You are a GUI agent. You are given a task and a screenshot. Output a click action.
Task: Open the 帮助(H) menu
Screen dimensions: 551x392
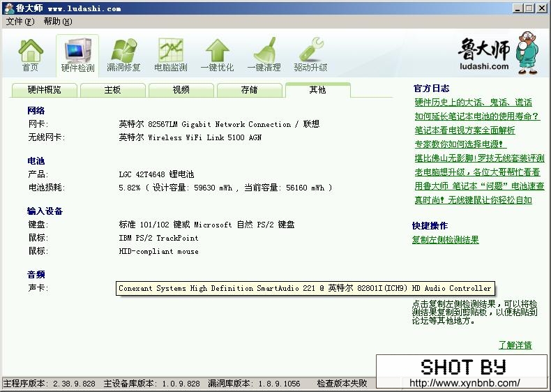coord(58,22)
